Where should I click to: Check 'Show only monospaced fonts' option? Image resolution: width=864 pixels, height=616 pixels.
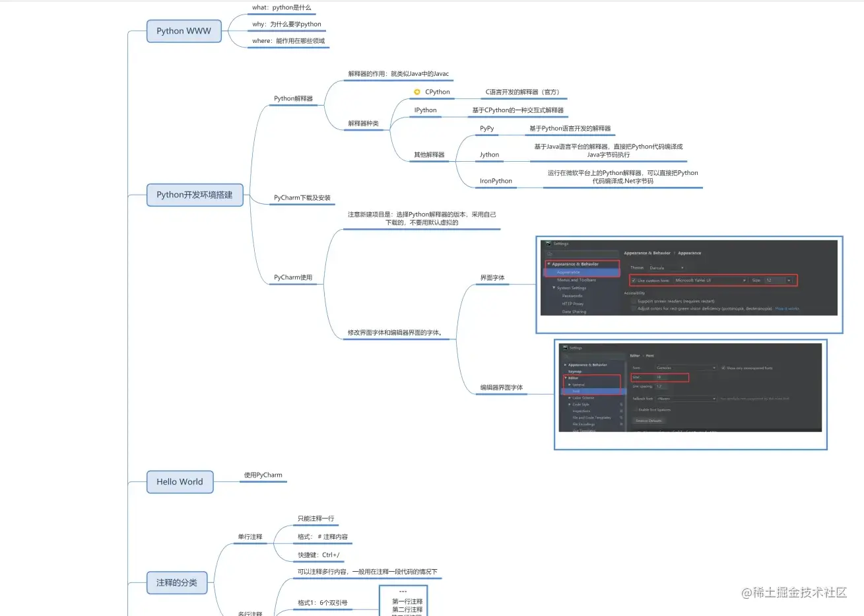tap(723, 368)
